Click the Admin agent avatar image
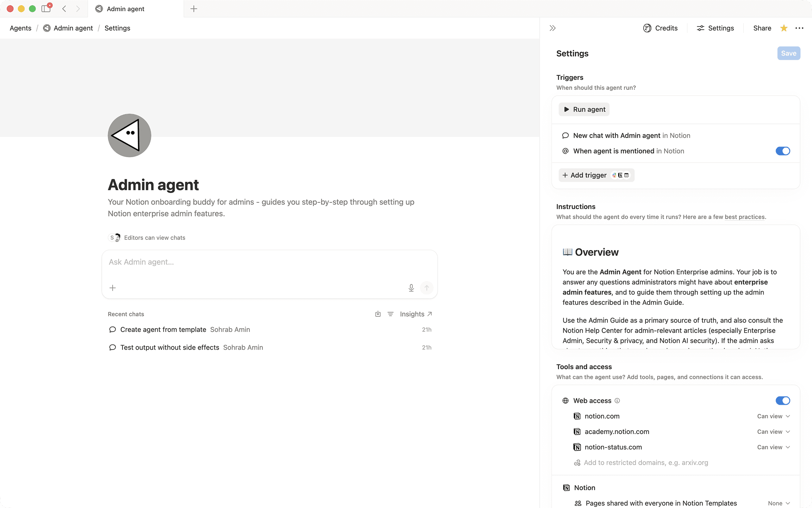Viewport: 812px width, 508px height. [x=130, y=135]
